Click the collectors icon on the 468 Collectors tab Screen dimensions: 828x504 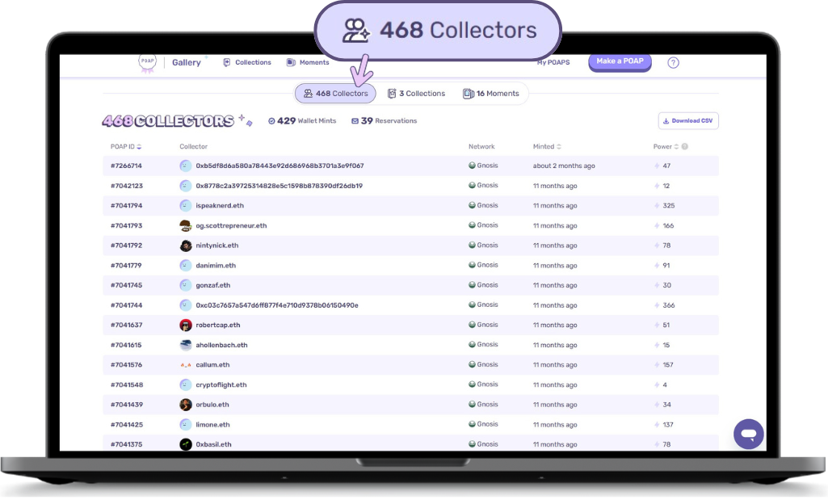coord(308,93)
